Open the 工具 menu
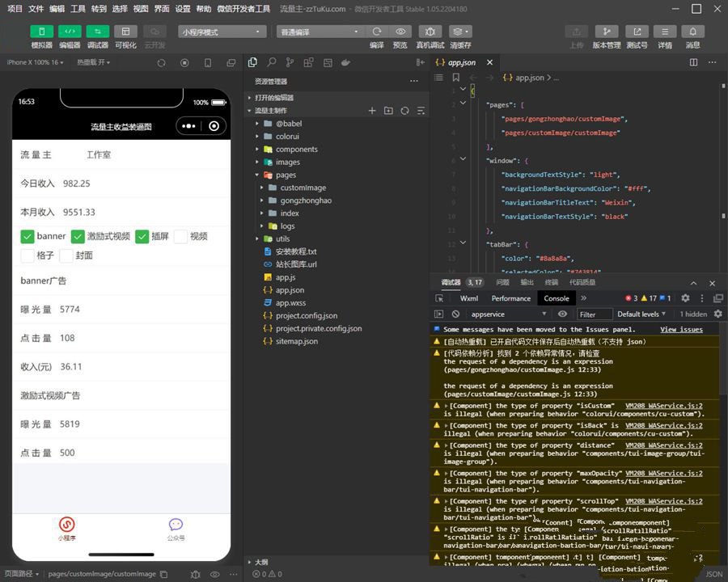Viewport: 728px width, 582px height. point(78,8)
